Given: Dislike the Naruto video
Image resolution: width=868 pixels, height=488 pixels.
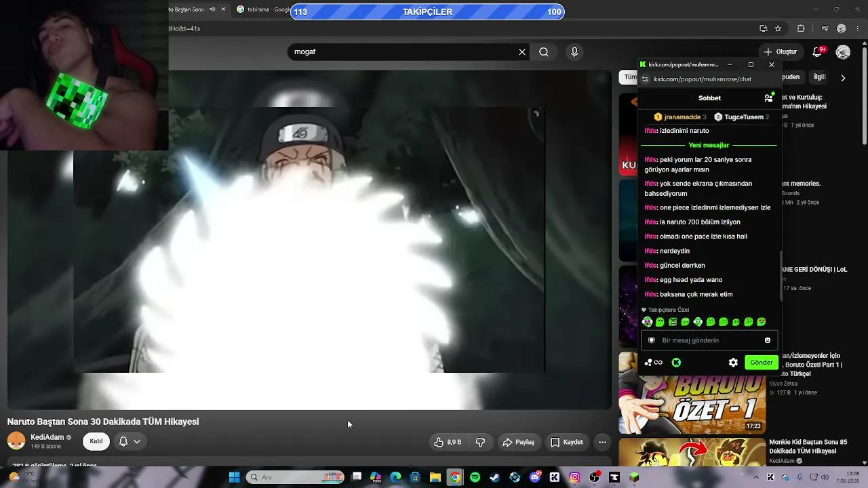Looking at the screenshot, I should click(480, 442).
